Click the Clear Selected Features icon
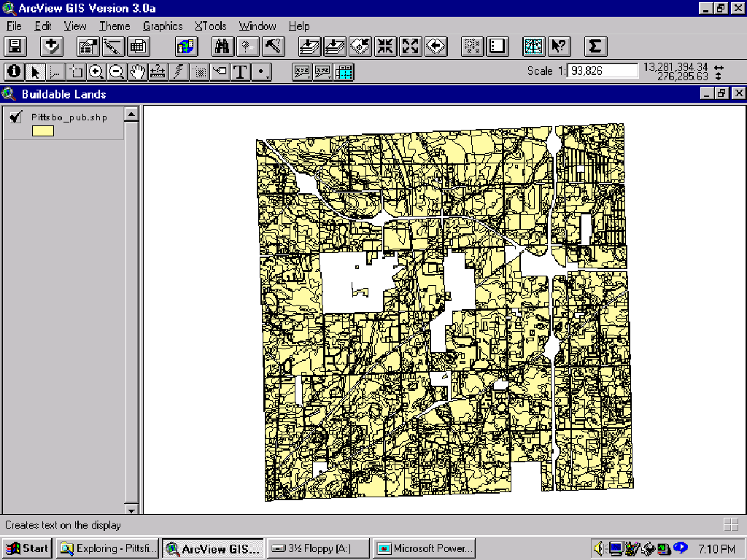The height and width of the screenshot is (560, 747). coord(498,47)
